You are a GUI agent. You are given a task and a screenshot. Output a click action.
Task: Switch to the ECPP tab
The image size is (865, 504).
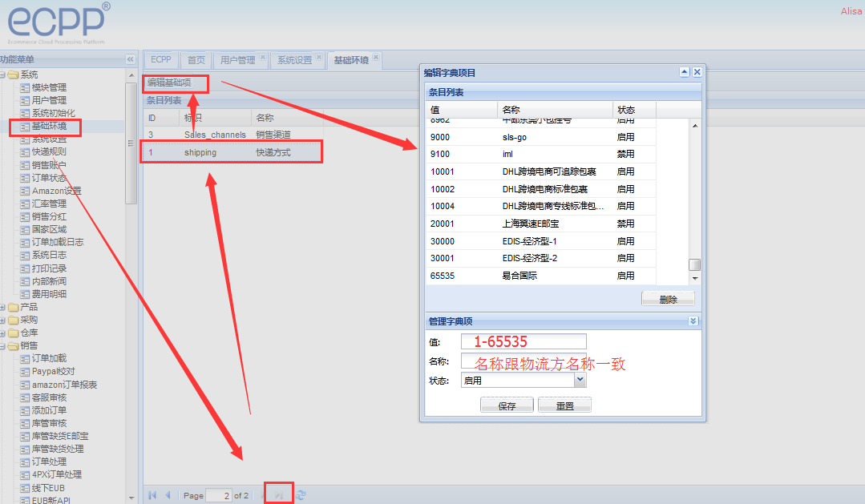coord(161,60)
